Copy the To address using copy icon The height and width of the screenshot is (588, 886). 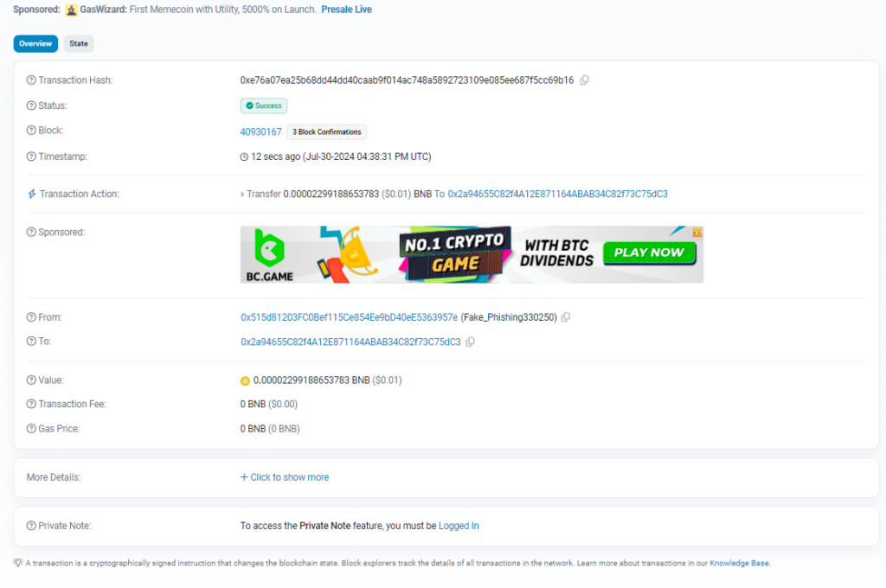pos(471,342)
